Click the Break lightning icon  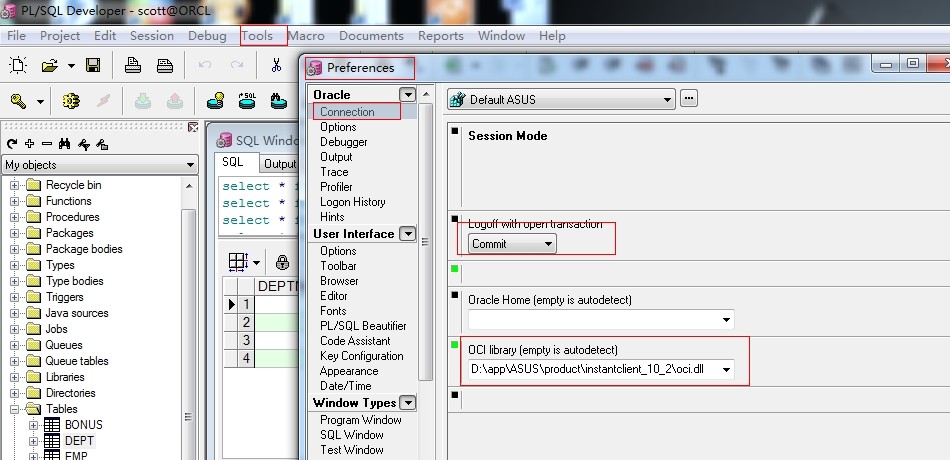pyautogui.click(x=104, y=101)
